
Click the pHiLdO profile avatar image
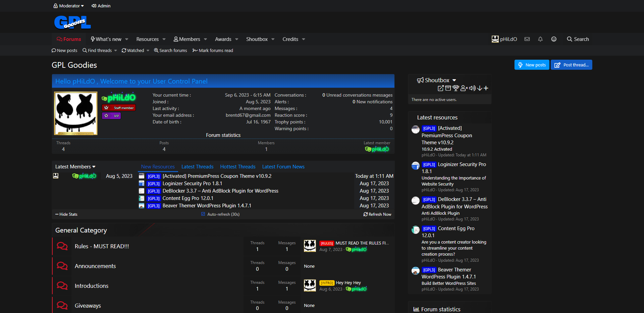[76, 113]
